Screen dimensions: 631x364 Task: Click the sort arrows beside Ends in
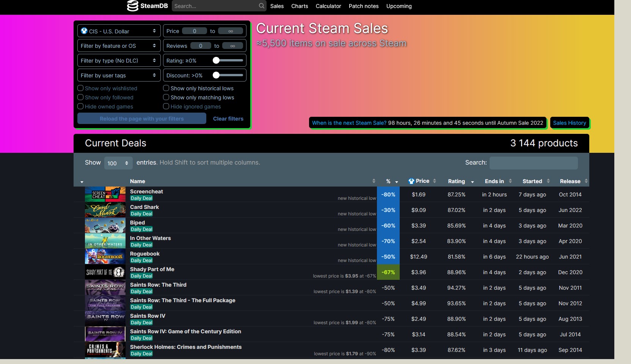coord(510,181)
